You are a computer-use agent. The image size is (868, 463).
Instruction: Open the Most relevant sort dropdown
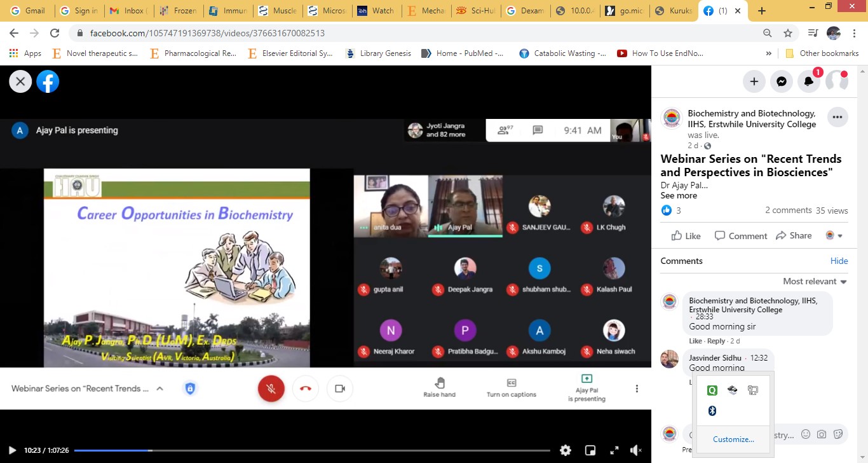pos(815,281)
